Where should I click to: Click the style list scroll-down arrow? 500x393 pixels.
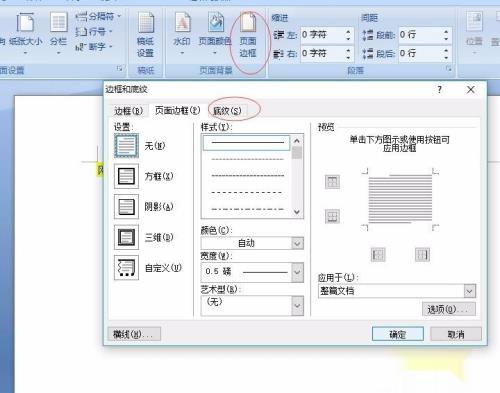297,212
